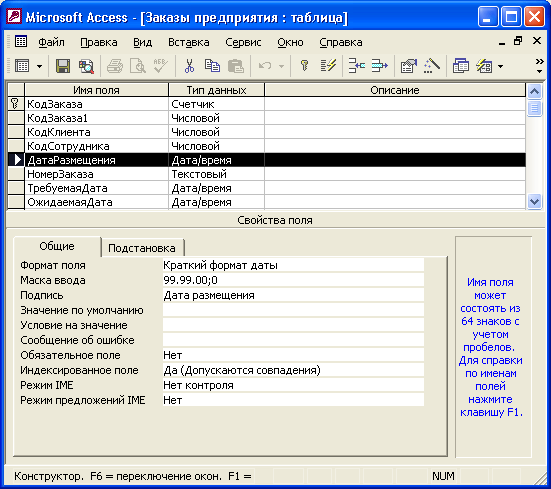The image size is (551, 489).
Task: Click the Режим IME value Нет контроля
Action: click(x=293, y=385)
